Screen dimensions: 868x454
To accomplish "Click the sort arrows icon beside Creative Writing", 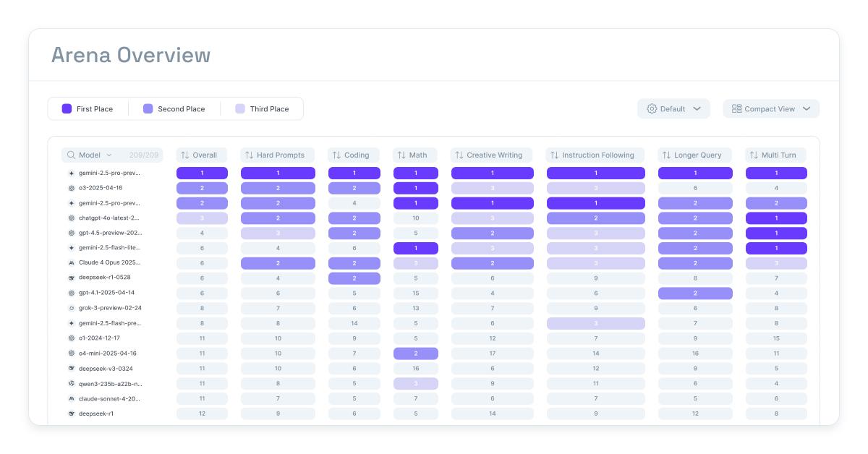I will click(x=459, y=155).
